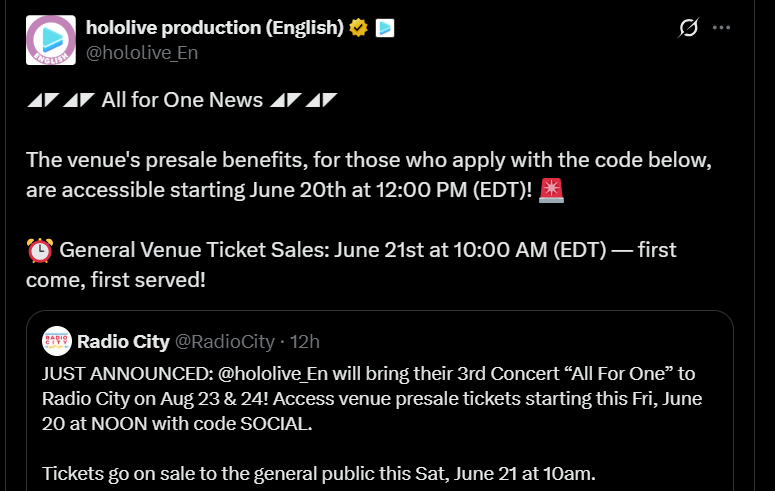775x491 pixels.
Task: Open the three-dot more options menu
Action: pos(721,28)
